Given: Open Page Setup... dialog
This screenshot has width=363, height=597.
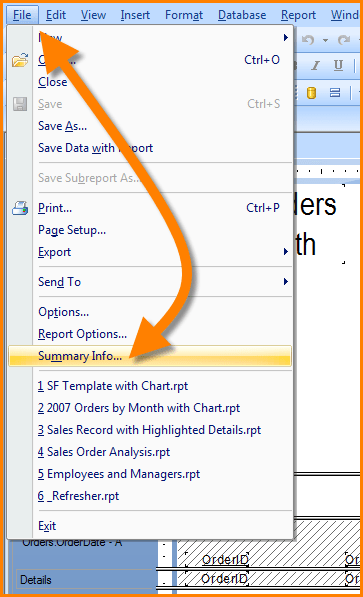Looking at the screenshot, I should coord(72,230).
